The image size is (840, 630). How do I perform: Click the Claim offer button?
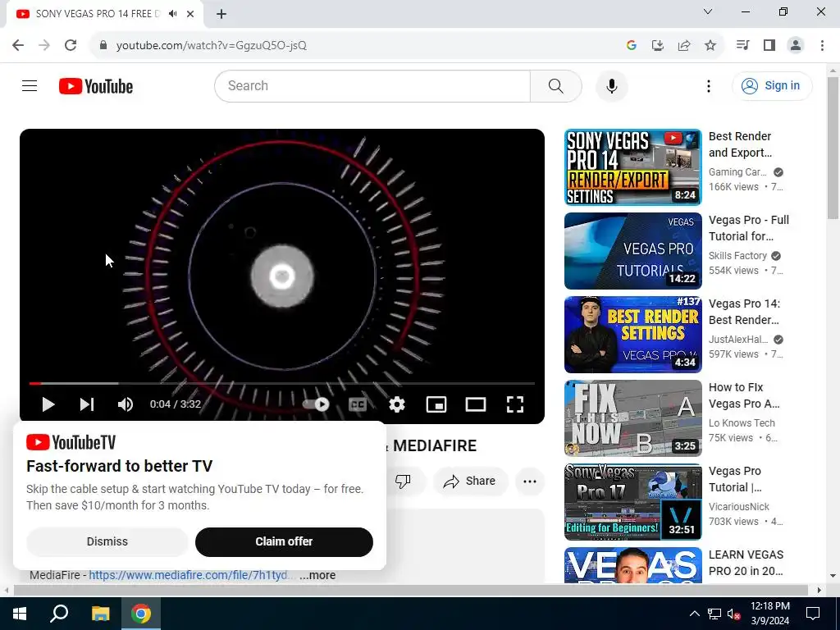click(284, 541)
